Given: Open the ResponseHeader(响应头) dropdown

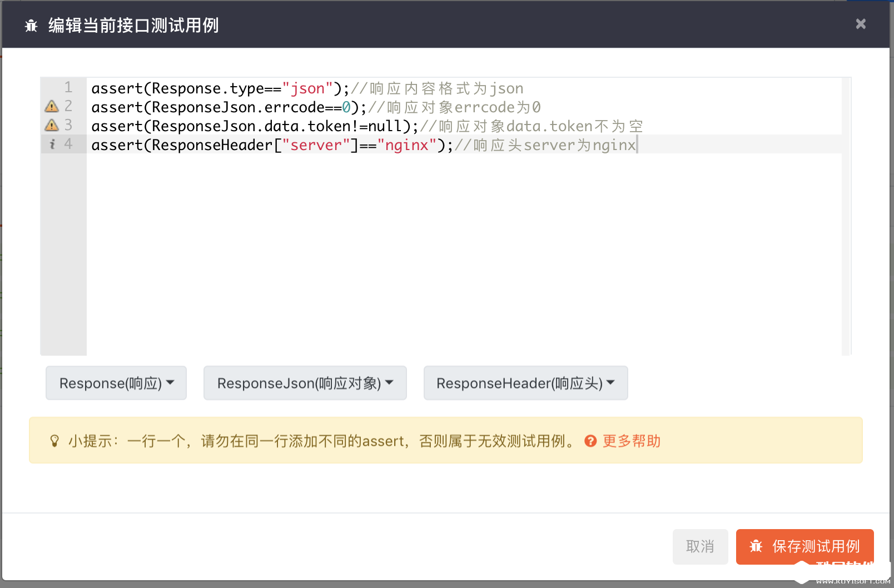Looking at the screenshot, I should coord(525,383).
